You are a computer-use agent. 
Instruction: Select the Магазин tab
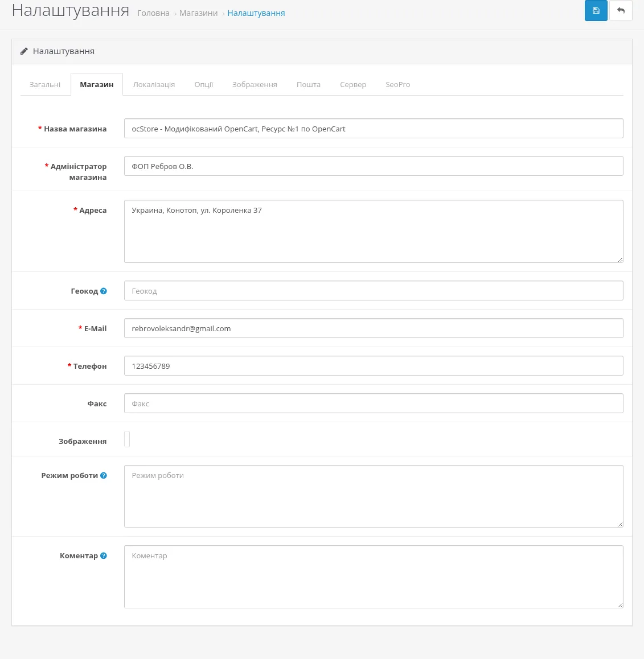[x=97, y=84]
